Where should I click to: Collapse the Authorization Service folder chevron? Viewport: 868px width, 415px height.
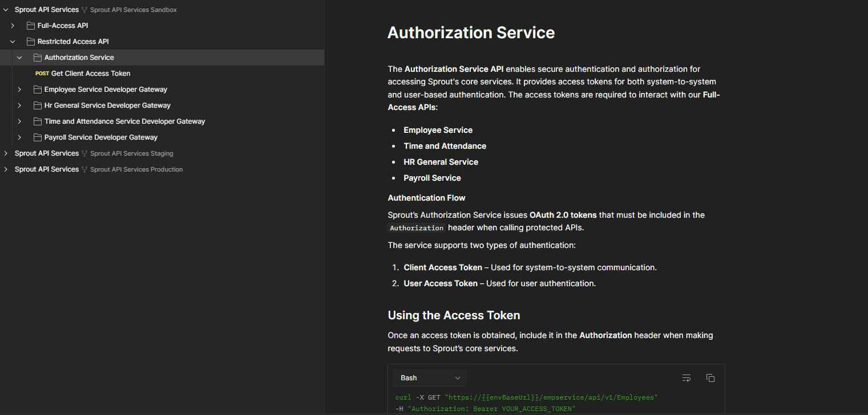19,58
